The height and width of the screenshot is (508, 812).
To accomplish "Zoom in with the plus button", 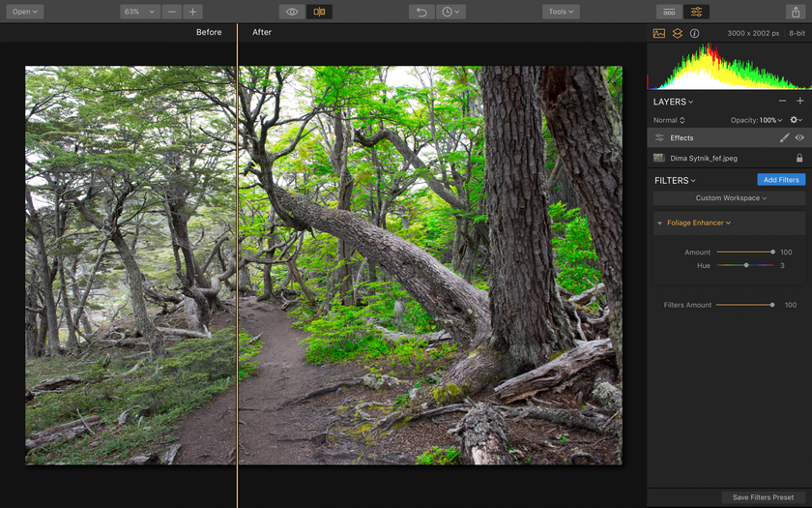I will [192, 12].
